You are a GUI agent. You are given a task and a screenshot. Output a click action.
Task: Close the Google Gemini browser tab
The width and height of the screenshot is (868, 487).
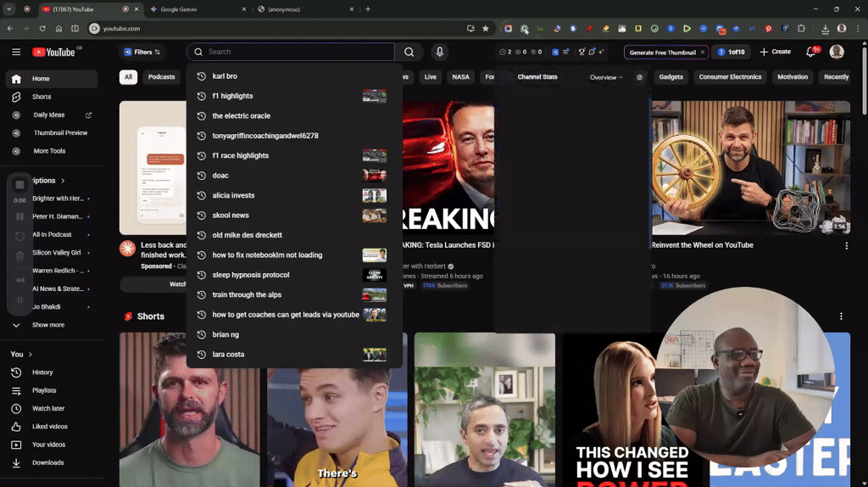click(243, 9)
